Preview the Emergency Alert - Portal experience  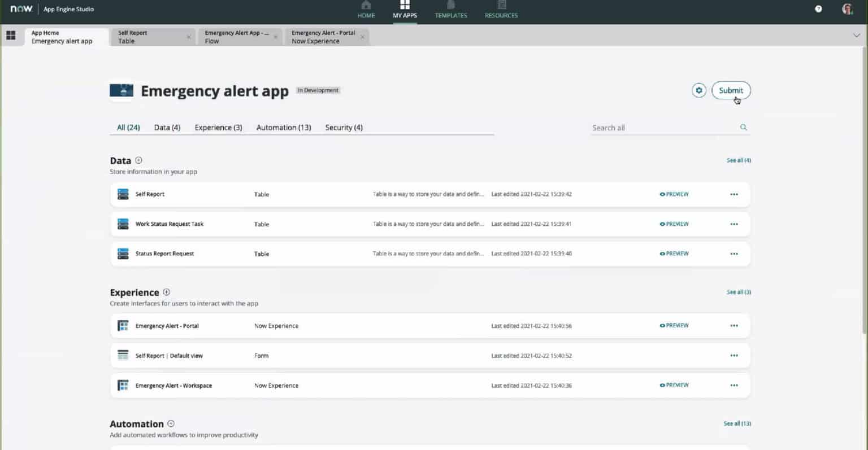click(674, 325)
